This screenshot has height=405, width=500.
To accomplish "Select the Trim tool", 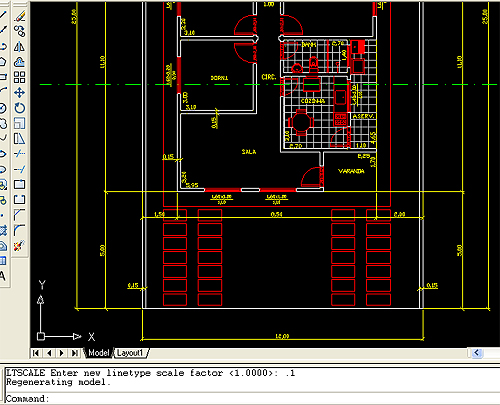I will click(20, 154).
